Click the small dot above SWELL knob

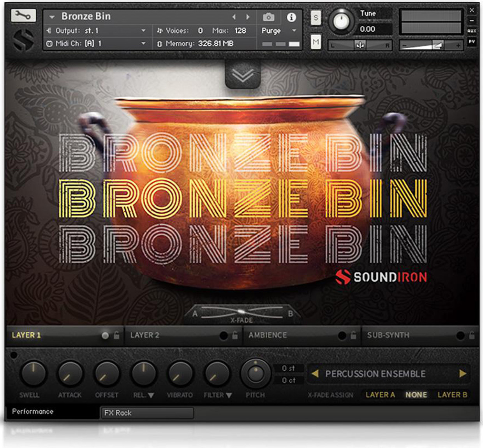click(14, 355)
